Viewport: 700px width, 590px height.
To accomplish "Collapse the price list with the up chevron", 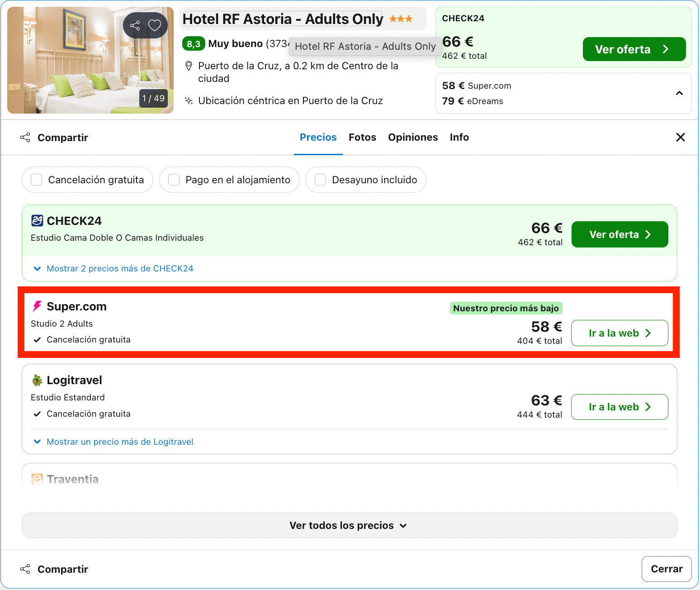I will click(x=679, y=93).
